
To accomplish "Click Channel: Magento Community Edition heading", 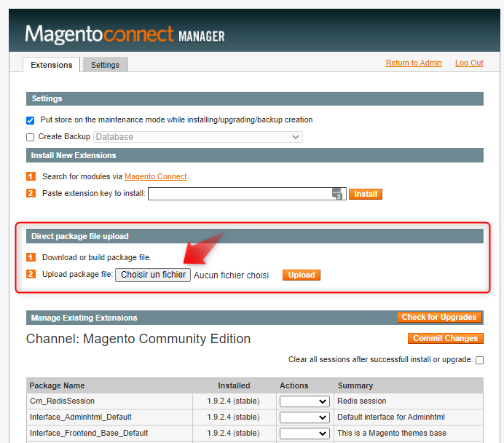I will click(138, 339).
